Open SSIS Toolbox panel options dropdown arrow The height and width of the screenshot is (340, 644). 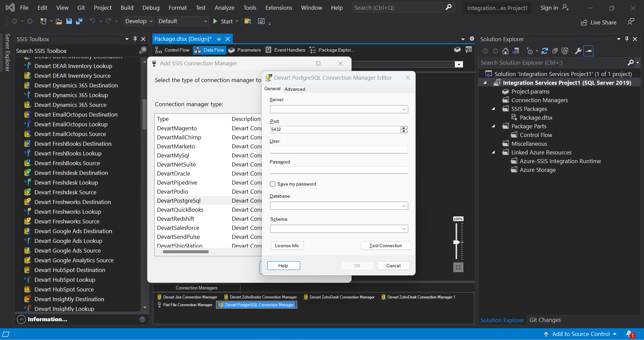click(127, 39)
